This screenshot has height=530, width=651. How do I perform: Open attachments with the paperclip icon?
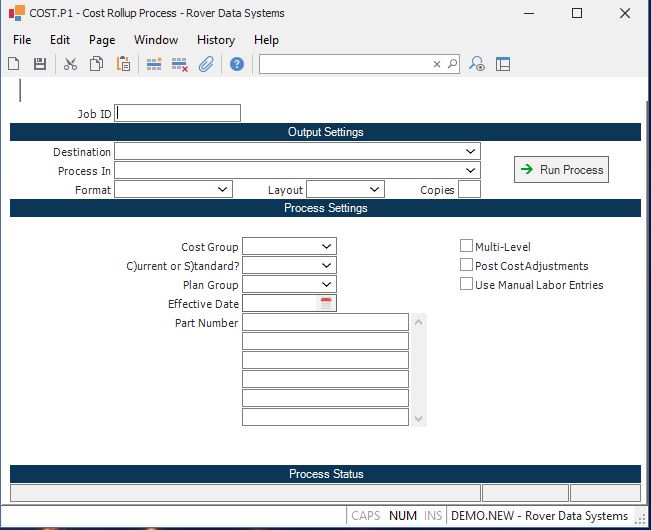click(206, 64)
